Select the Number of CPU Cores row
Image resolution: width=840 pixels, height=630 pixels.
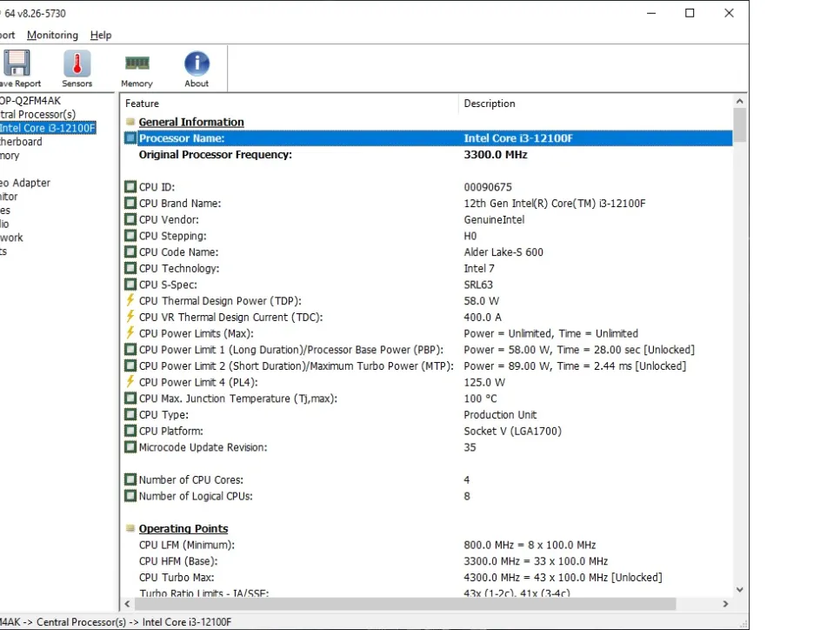(x=191, y=480)
